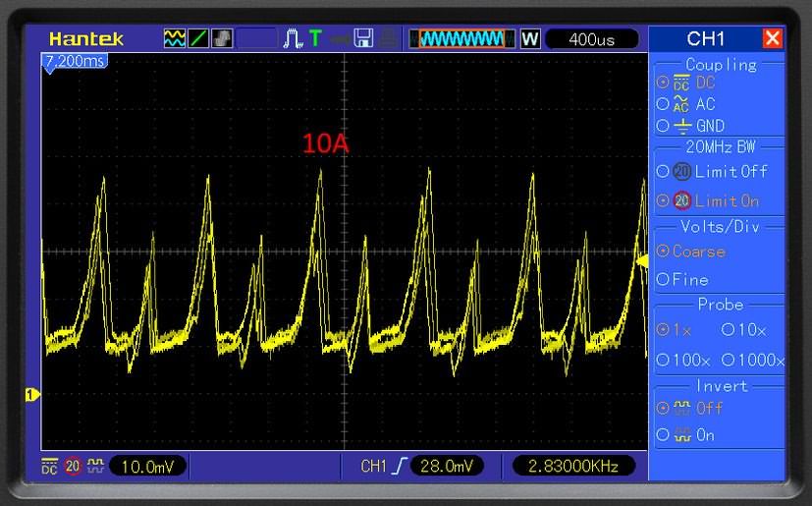Select bandwidth Limit On
This screenshot has width=812, height=506.
point(708,200)
